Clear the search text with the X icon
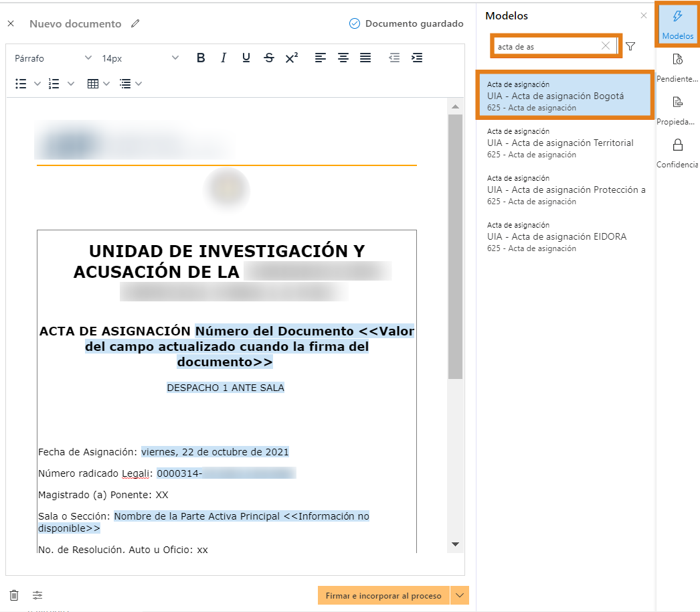 click(606, 46)
